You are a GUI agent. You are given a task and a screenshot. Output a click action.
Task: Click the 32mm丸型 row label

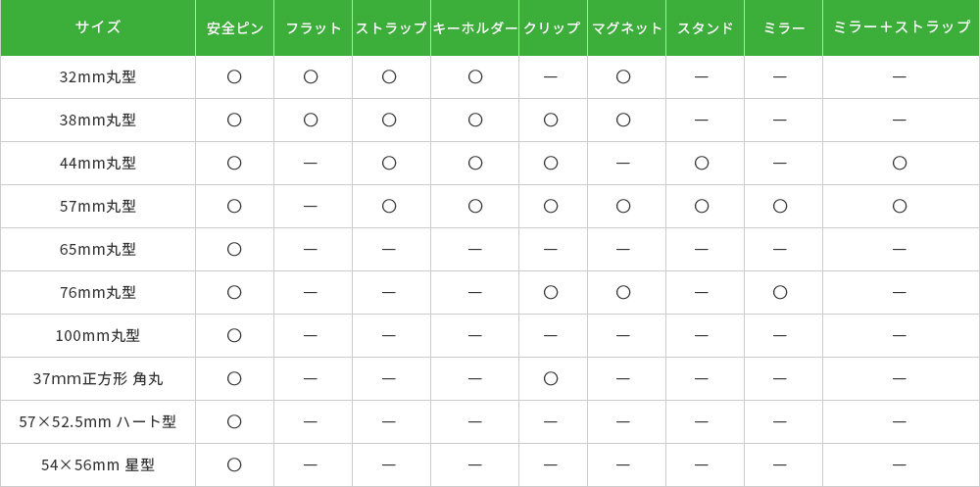[98, 76]
